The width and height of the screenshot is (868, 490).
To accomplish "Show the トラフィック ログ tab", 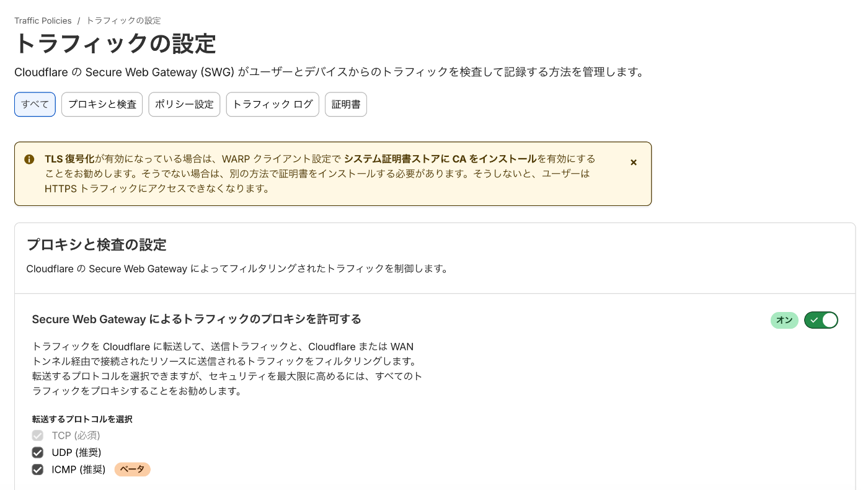I will (x=273, y=104).
